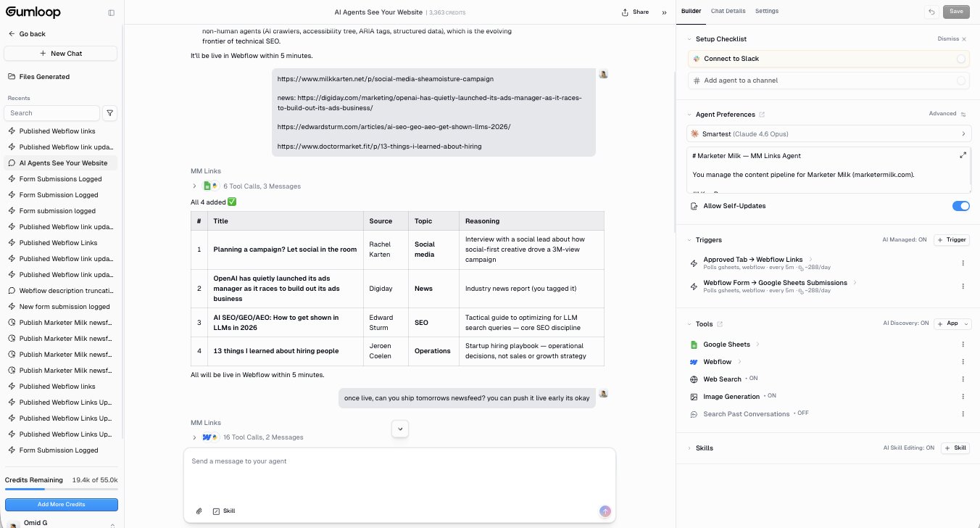The width and height of the screenshot is (980, 528).
Task: Open external link icon beside Agent Preferences
Action: pos(762,115)
